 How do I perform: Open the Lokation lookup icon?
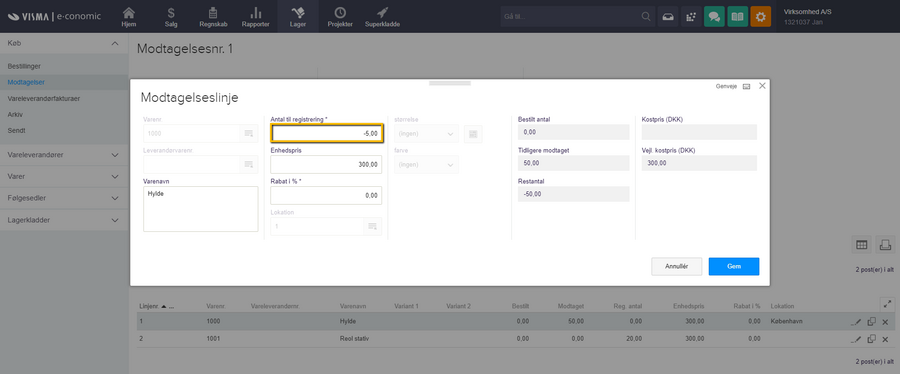coord(373,226)
